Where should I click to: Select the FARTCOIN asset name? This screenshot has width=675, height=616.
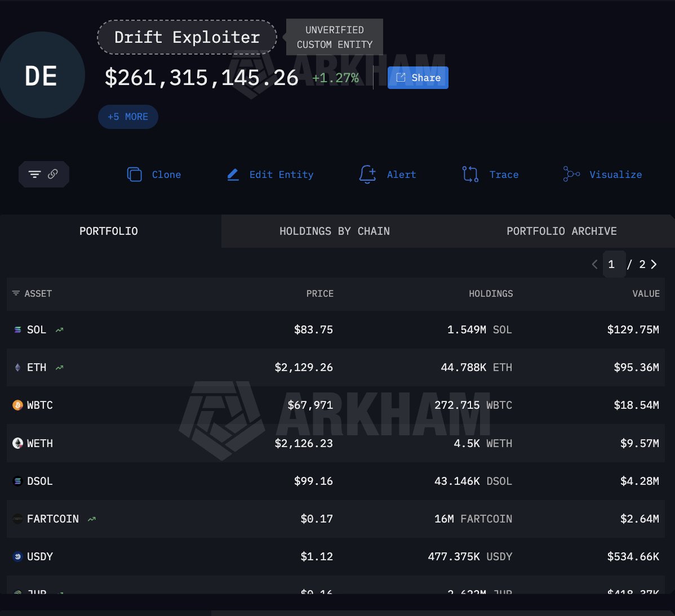pyautogui.click(x=53, y=519)
